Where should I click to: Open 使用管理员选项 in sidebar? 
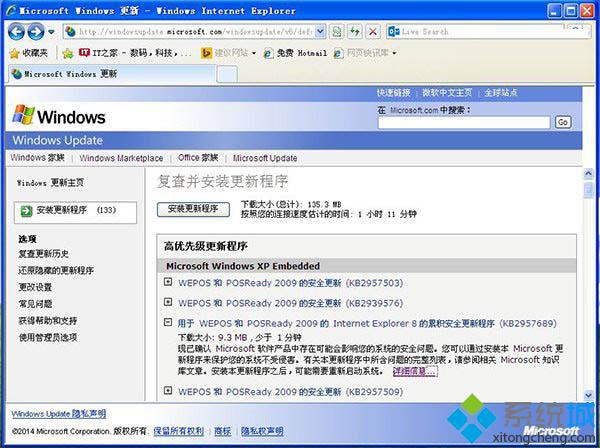[x=48, y=337]
